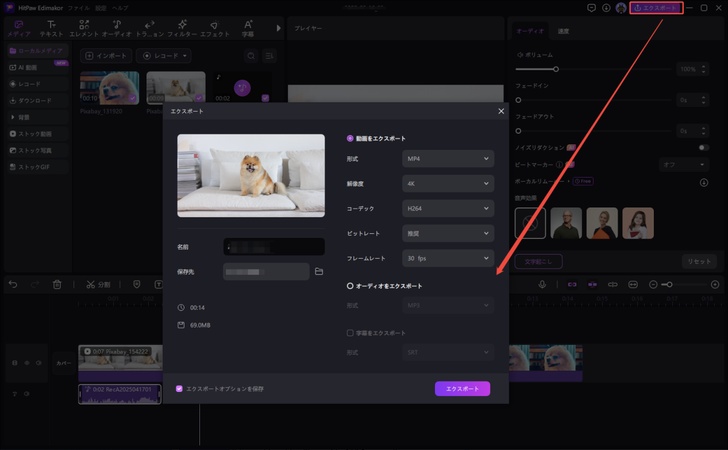
Task: Open the テキスト (Text) tool
Action: (51, 28)
